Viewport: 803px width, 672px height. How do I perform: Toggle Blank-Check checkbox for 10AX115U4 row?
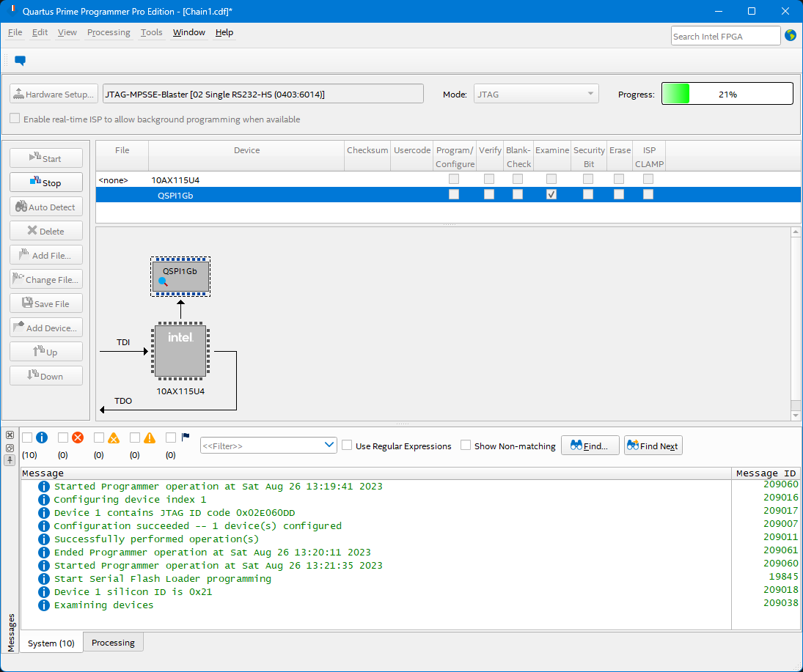coord(518,179)
